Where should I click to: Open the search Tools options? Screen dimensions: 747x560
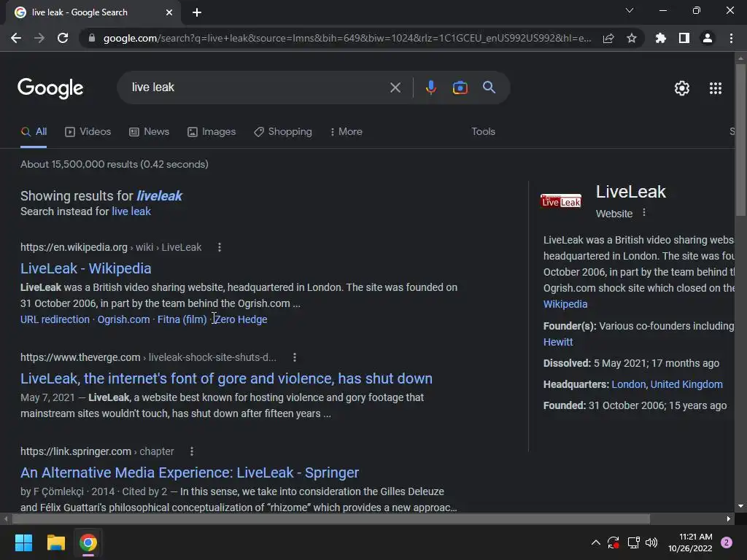[483, 131]
